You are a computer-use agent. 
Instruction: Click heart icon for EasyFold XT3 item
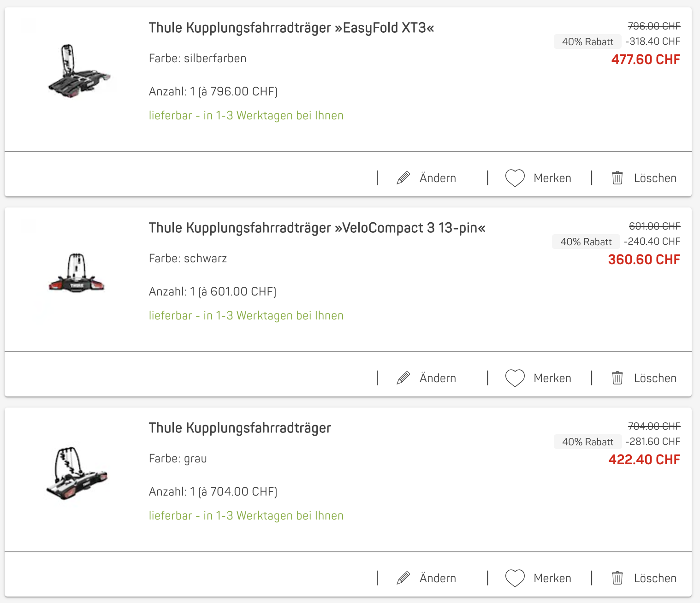[x=515, y=178]
